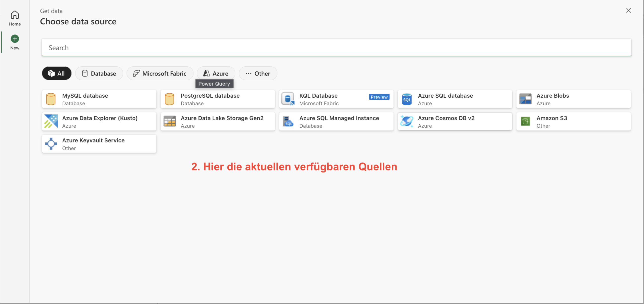Show only Azure data sources

point(216,73)
